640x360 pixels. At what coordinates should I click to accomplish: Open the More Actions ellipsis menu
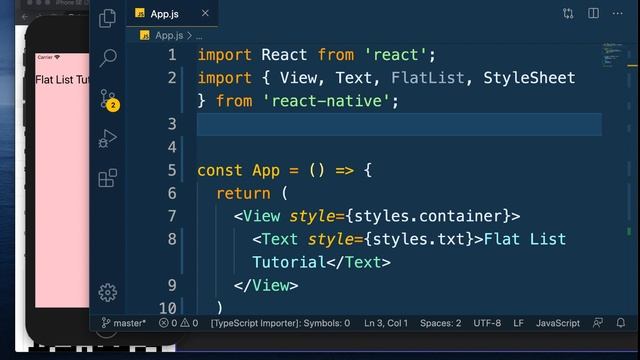tap(618, 13)
